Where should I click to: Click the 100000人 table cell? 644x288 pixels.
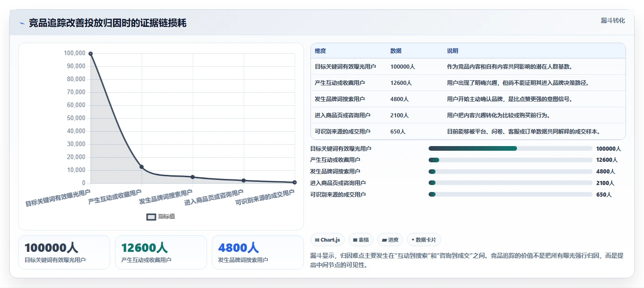point(403,67)
